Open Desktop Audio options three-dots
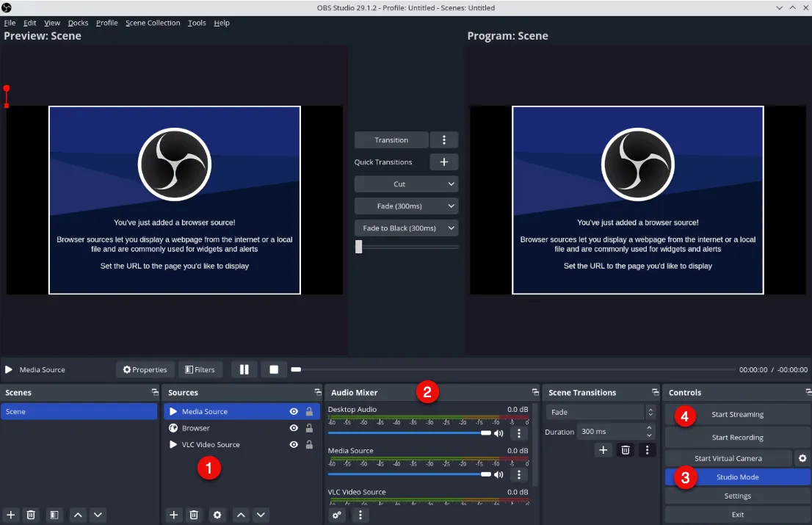This screenshot has height=525, width=812. click(x=519, y=433)
